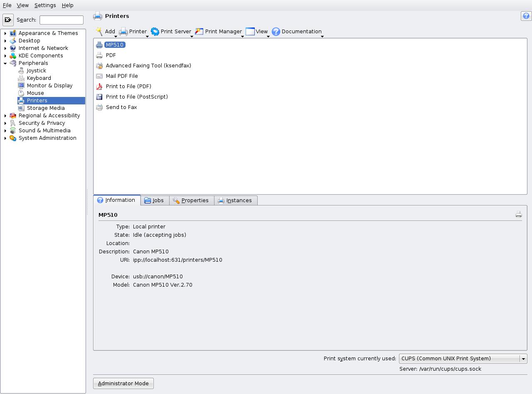Open the Help menu
532x394 pixels.
(x=67, y=5)
